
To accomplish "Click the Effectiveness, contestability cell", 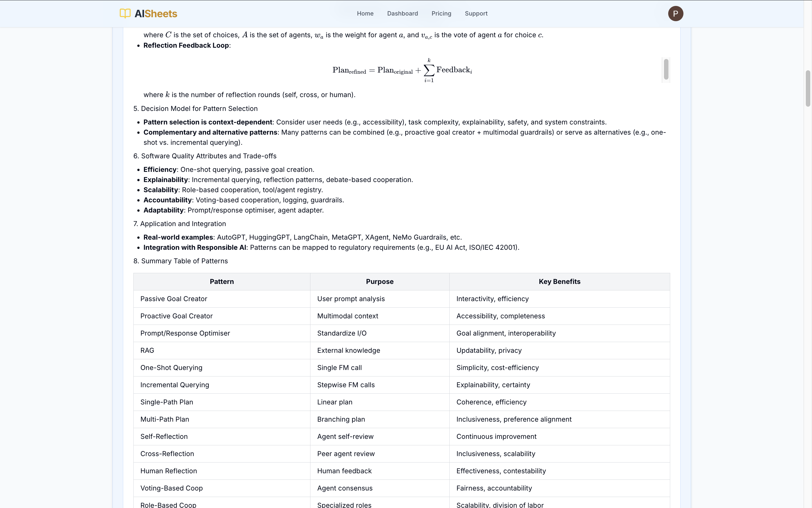I will click(560, 471).
